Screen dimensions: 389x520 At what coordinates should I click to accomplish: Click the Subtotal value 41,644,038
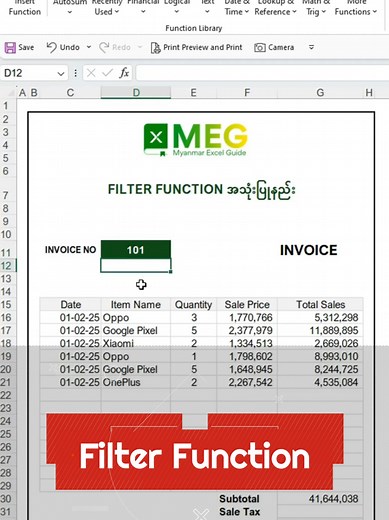[320, 499]
